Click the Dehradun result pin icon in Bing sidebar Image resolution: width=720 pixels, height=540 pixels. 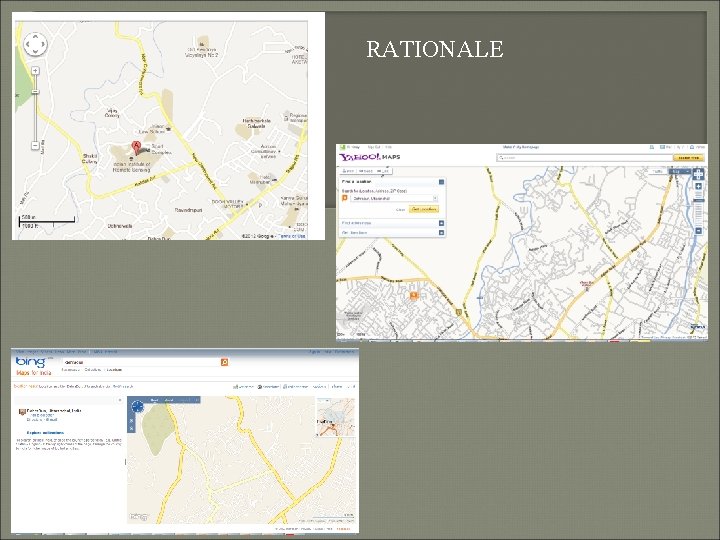21,412
